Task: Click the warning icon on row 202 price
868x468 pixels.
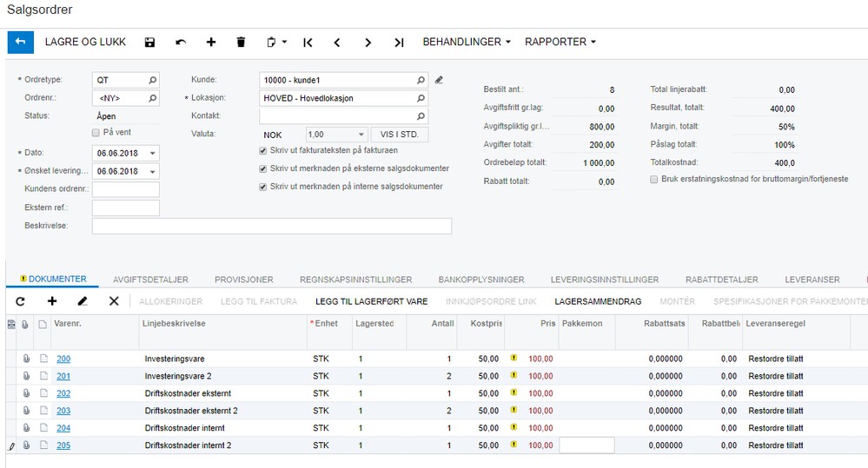Action: 514,392
